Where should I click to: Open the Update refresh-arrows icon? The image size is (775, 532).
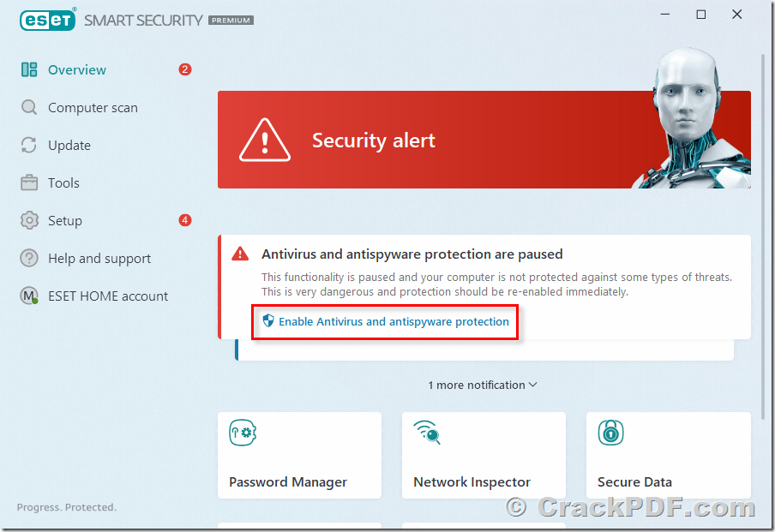pyautogui.click(x=29, y=145)
